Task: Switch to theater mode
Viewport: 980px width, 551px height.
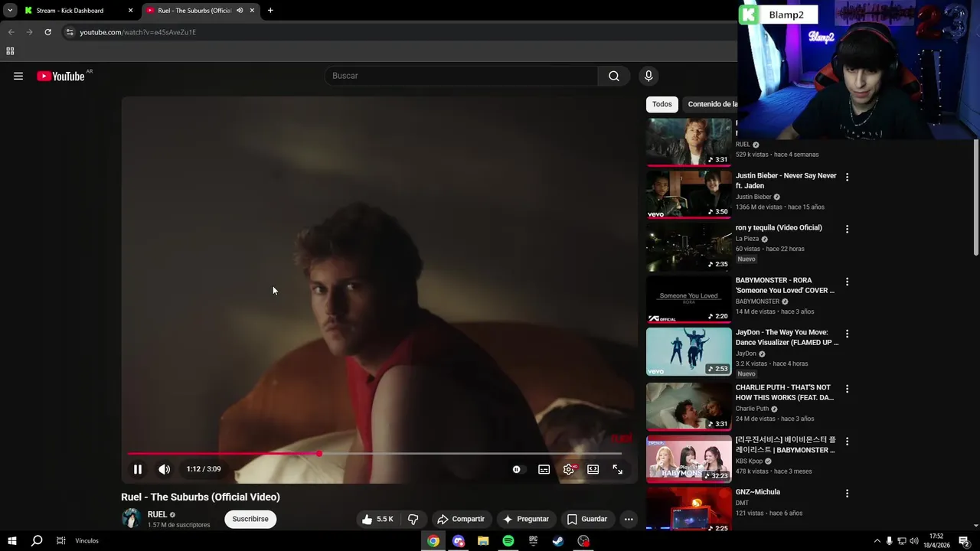Action: tap(593, 469)
